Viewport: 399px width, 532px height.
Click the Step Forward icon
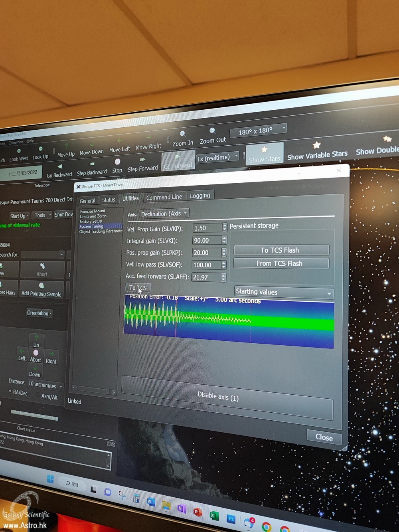coord(142,160)
